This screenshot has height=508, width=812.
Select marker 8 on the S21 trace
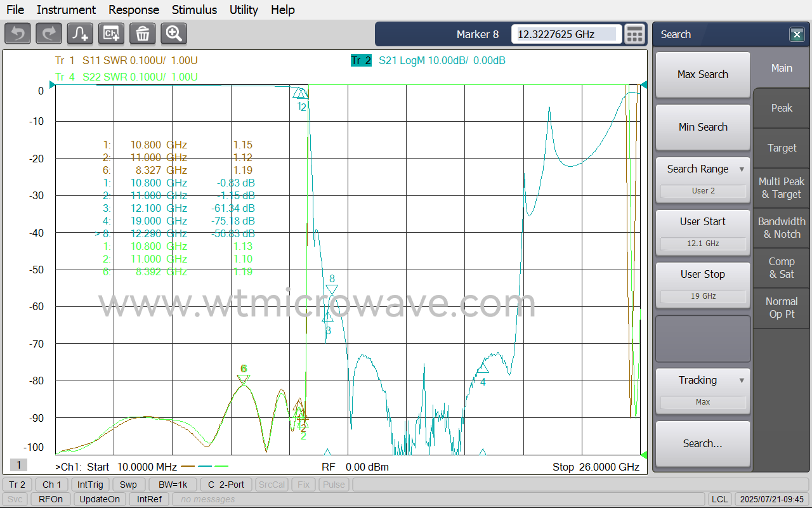coord(332,289)
